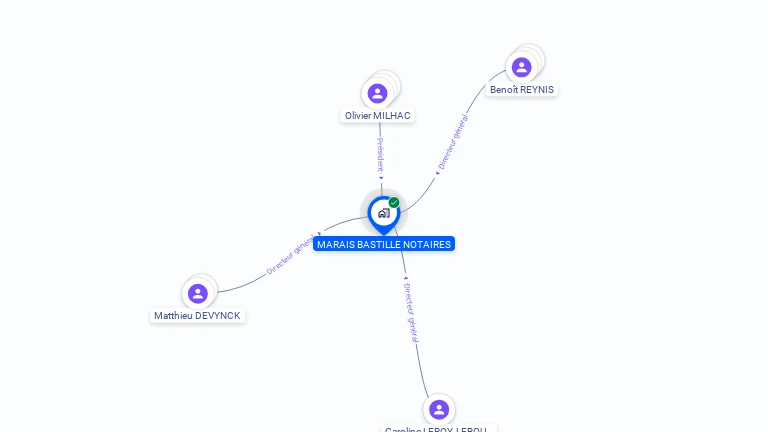Viewport: 768px width, 432px height.
Task: Select Caroline LEROY-LEBOU's person icon
Action: [x=439, y=409]
